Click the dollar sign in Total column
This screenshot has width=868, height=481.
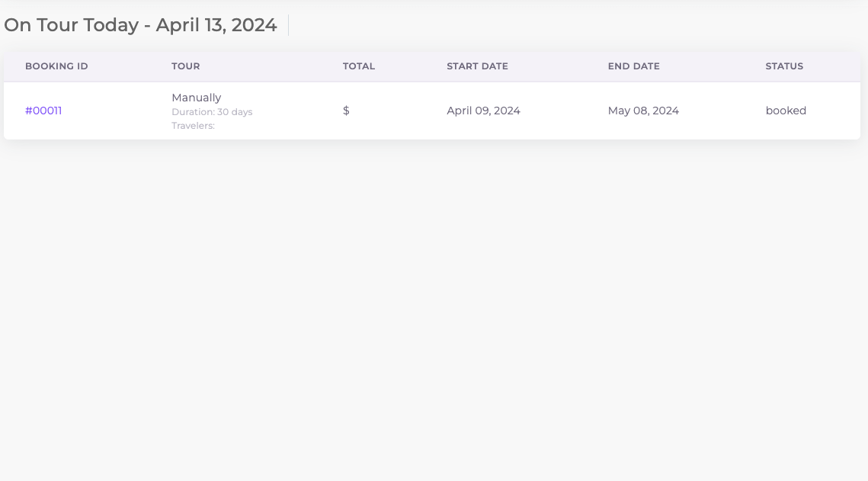pos(346,111)
